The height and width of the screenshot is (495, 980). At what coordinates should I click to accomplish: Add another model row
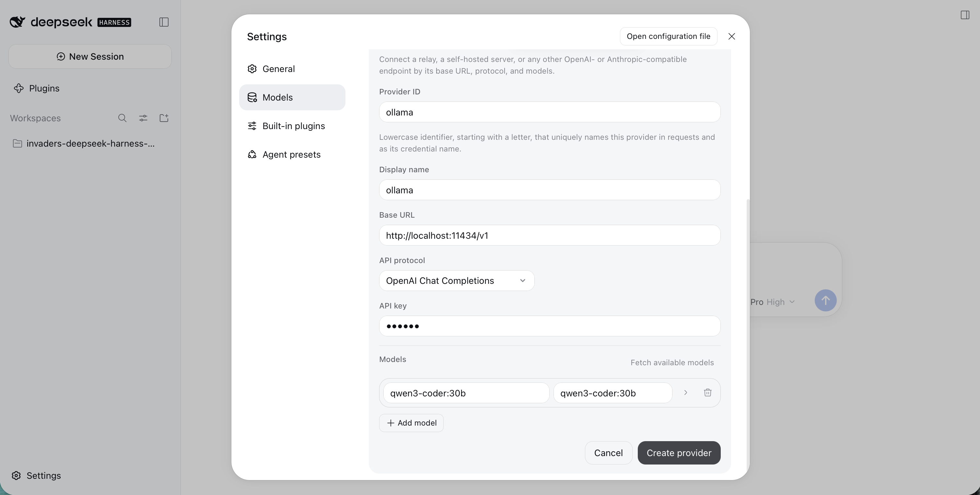pyautogui.click(x=411, y=423)
